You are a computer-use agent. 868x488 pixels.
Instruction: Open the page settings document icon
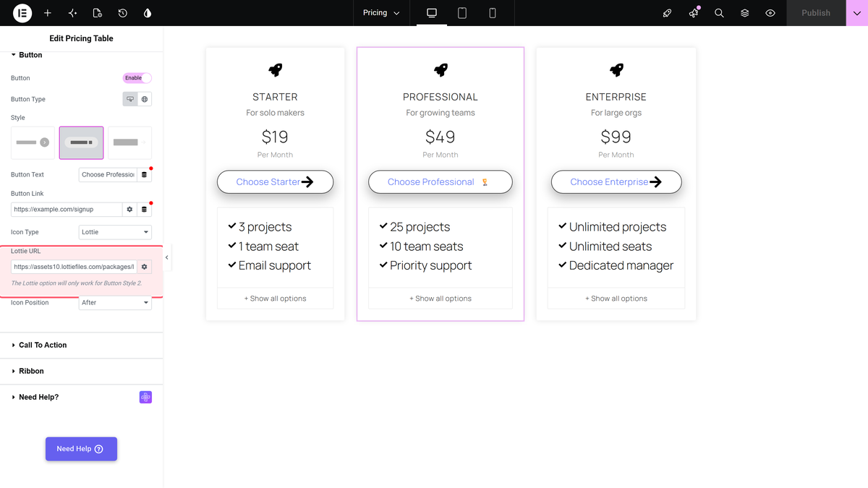[x=98, y=13]
